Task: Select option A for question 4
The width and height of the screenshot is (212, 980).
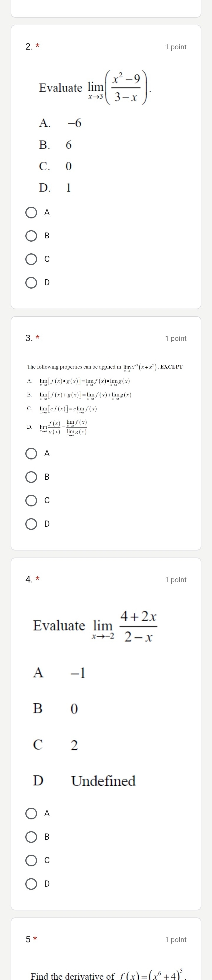Action: pyautogui.click(x=31, y=813)
